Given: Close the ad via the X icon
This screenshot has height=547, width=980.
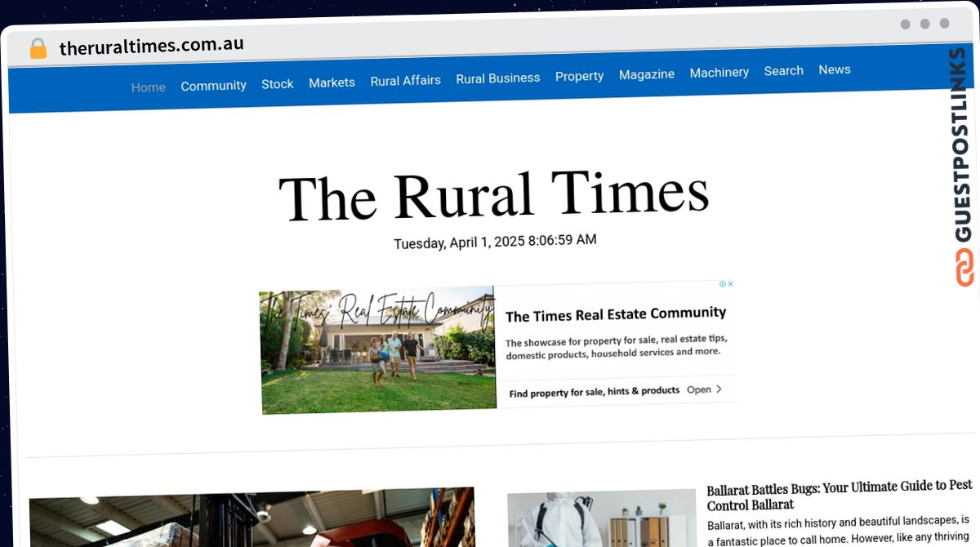Looking at the screenshot, I should tap(731, 284).
